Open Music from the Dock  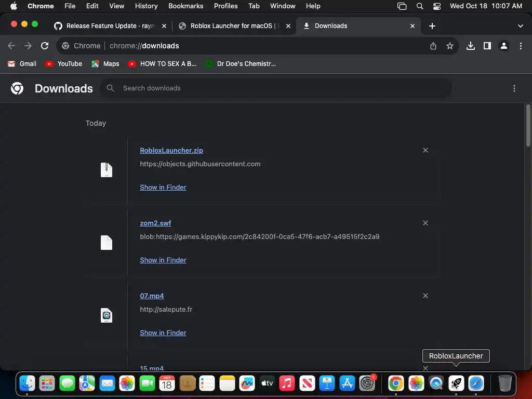click(287, 383)
